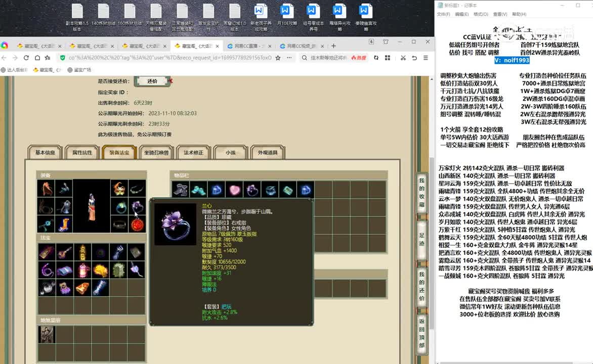This screenshot has height=364, width=593.
Task: Click the browser reload icon
Action: tap(26, 58)
